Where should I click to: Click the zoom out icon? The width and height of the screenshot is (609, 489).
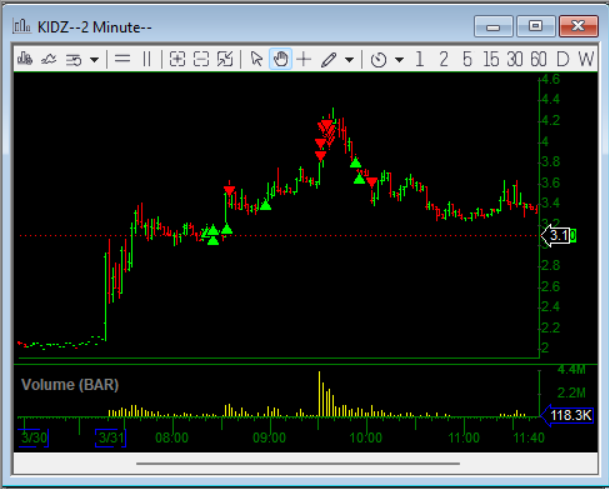click(x=201, y=59)
